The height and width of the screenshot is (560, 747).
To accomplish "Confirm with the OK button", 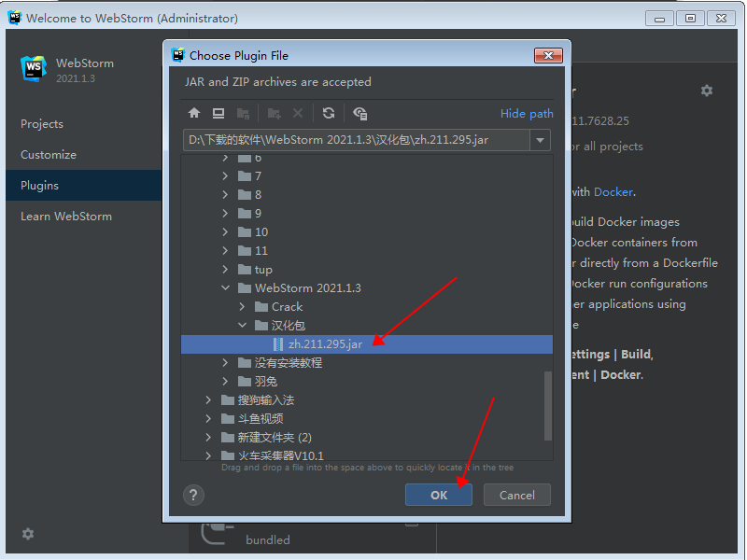I will tap(439, 496).
